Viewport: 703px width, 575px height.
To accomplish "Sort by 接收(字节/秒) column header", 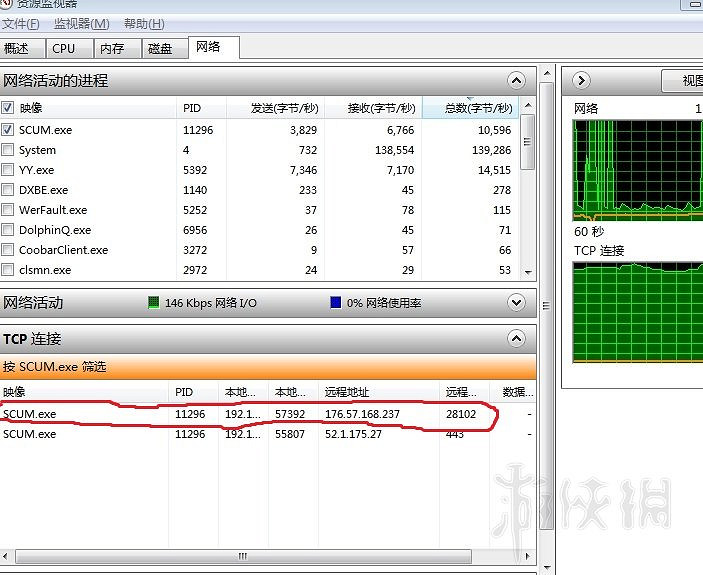I will click(373, 108).
